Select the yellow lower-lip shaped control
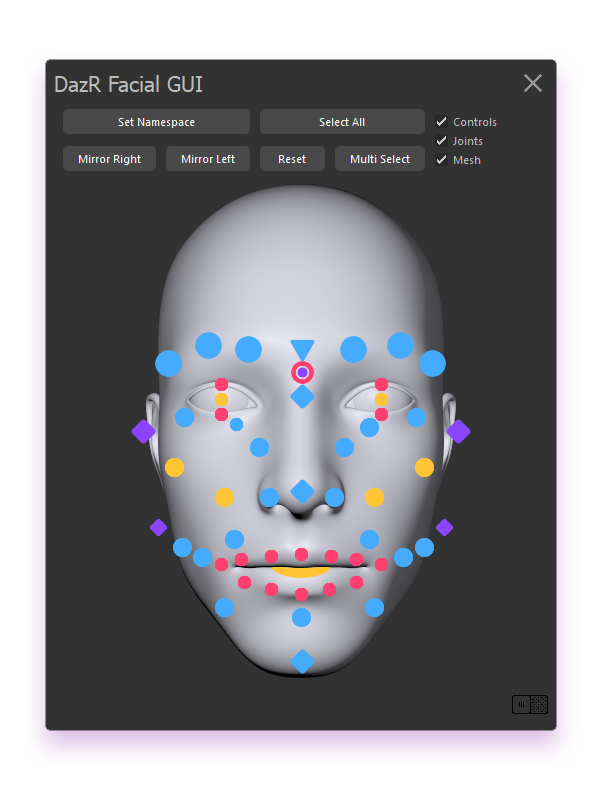Viewport: 602px width, 790px height. 301,571
